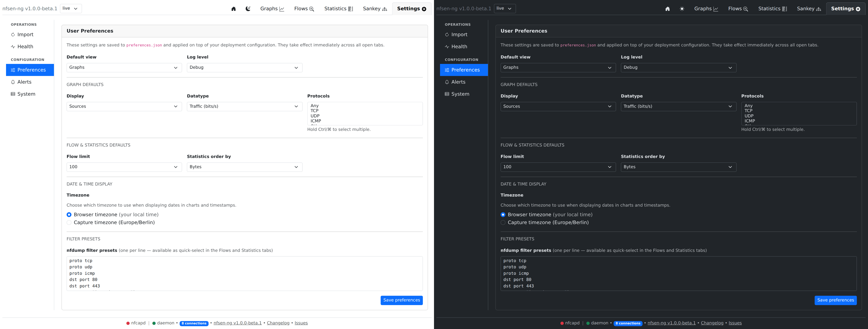Click the red nfcapd status dot, light footer
Viewport: 868px width, 329px height.
[x=128, y=324]
